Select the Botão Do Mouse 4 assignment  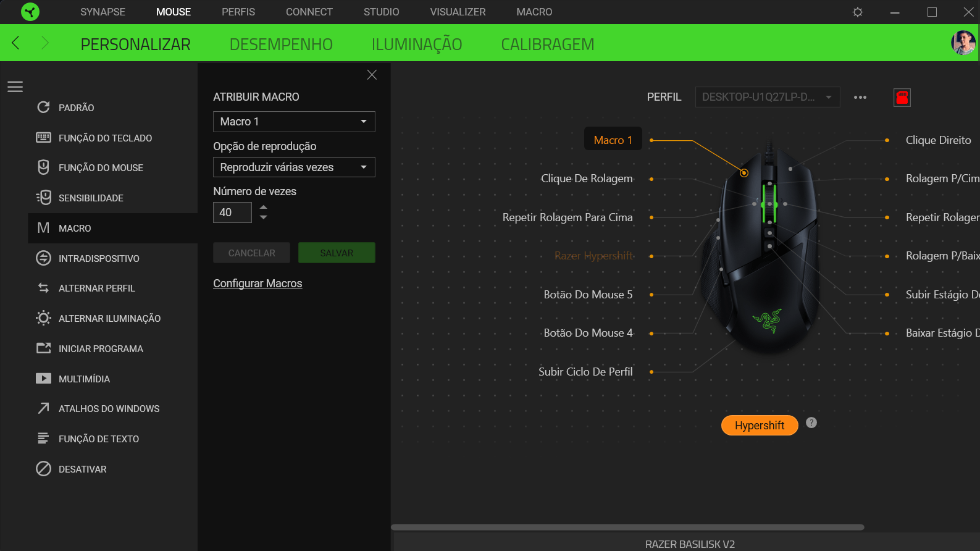pyautogui.click(x=588, y=333)
